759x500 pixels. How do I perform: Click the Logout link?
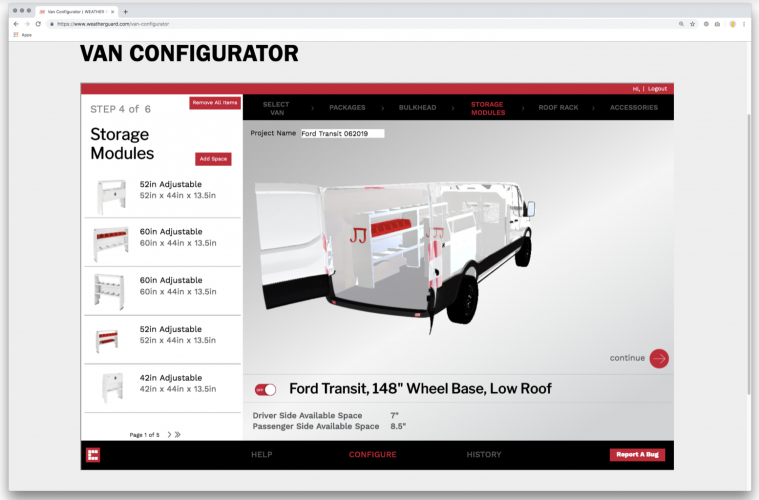[x=657, y=89]
